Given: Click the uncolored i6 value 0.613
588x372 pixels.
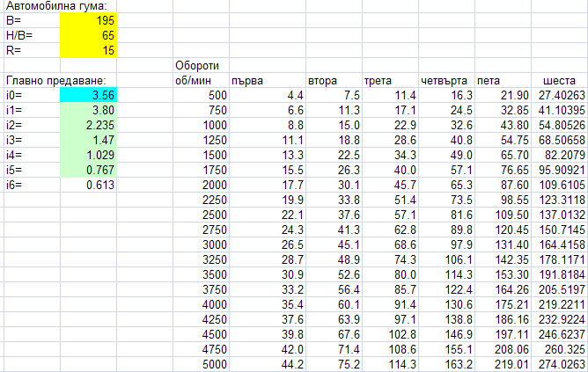Looking at the screenshot, I should click(87, 185).
